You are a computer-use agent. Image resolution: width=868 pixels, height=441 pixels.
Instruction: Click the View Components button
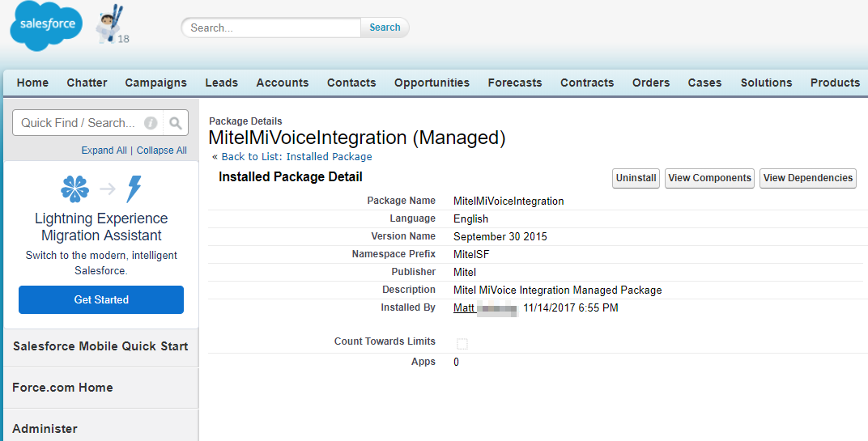click(709, 178)
